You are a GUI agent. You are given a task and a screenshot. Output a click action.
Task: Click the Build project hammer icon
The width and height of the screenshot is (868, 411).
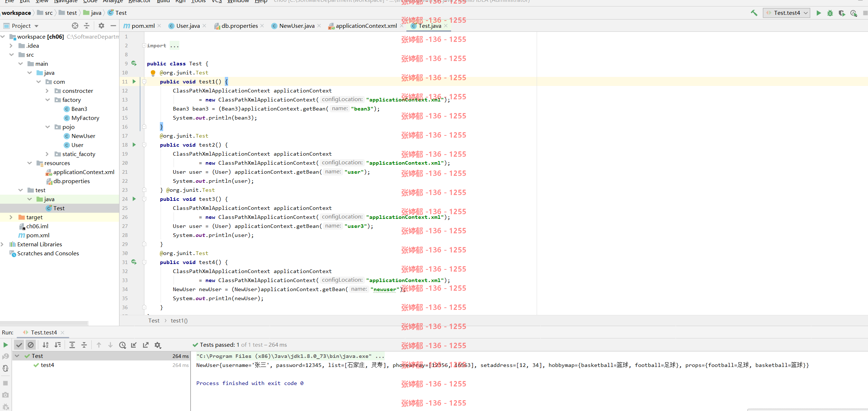[754, 13]
